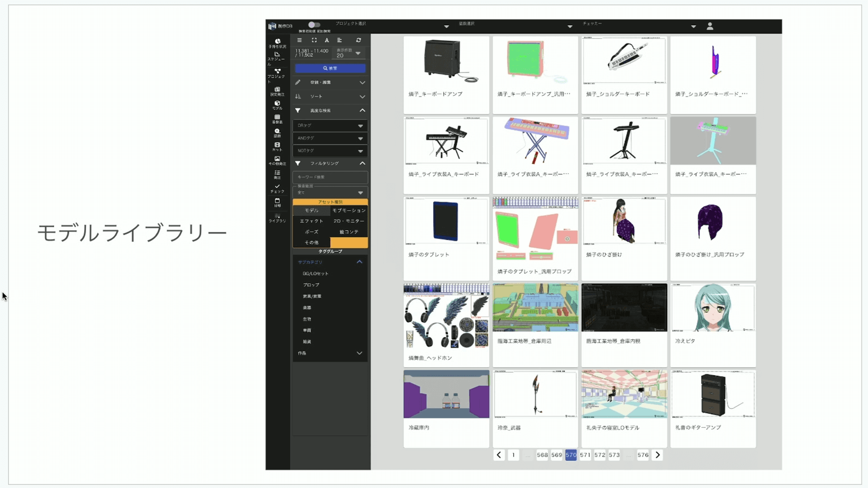Click the 次ページ (Next page) button
868x488 pixels.
[x=658, y=455]
